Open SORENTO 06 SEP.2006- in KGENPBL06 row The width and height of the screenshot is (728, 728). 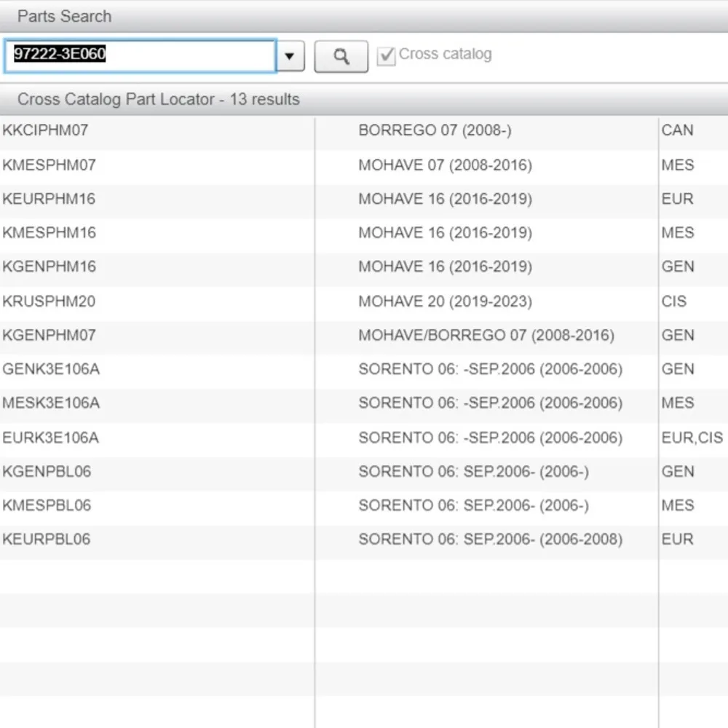click(x=474, y=472)
